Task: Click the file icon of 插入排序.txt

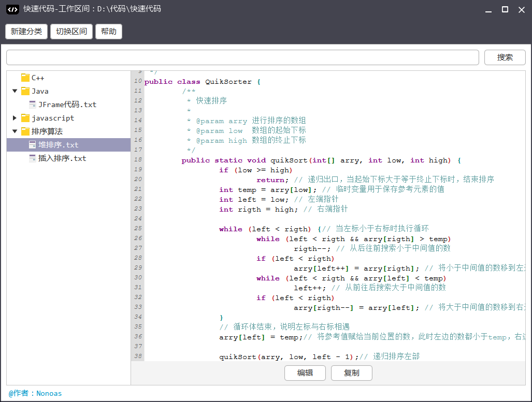Action: click(x=33, y=158)
